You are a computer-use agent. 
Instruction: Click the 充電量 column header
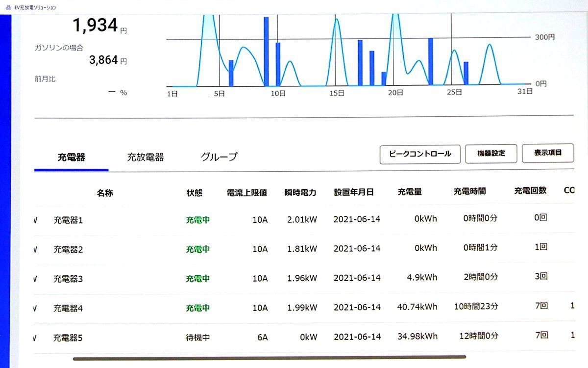[x=410, y=191]
